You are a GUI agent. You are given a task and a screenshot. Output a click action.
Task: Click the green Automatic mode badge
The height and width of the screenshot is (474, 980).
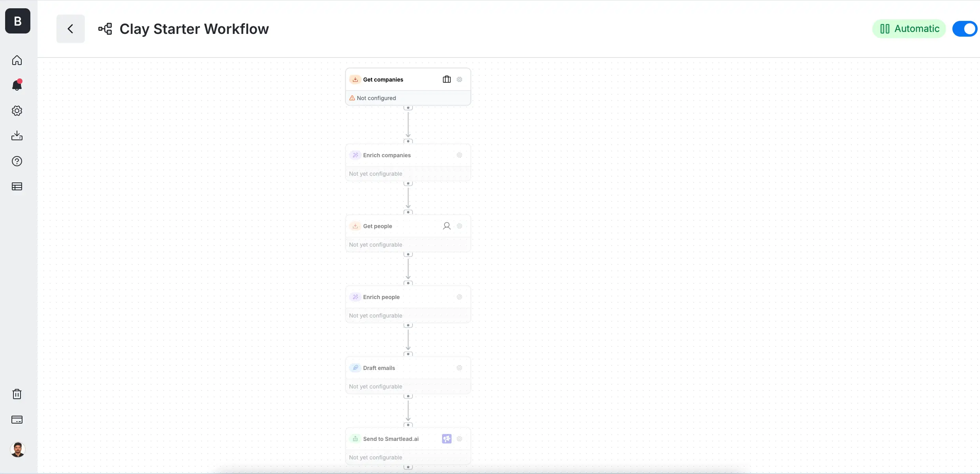click(x=909, y=29)
